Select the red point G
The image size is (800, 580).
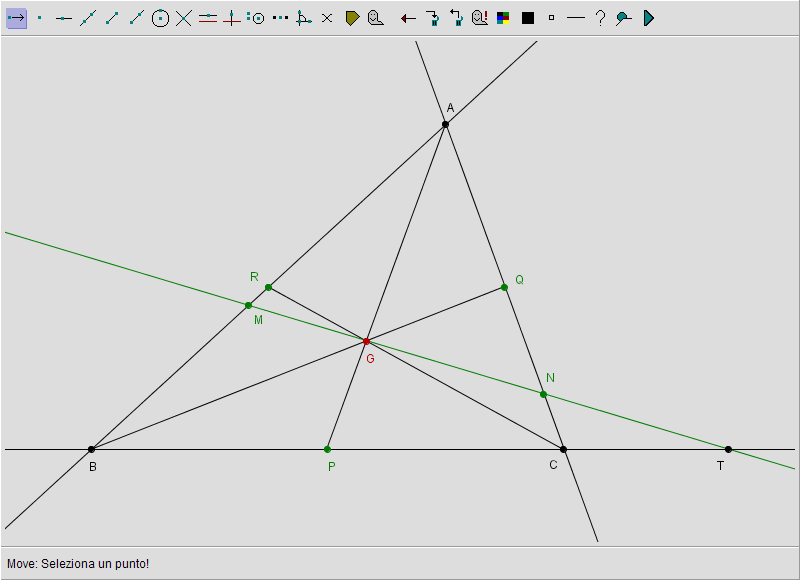pyautogui.click(x=366, y=342)
